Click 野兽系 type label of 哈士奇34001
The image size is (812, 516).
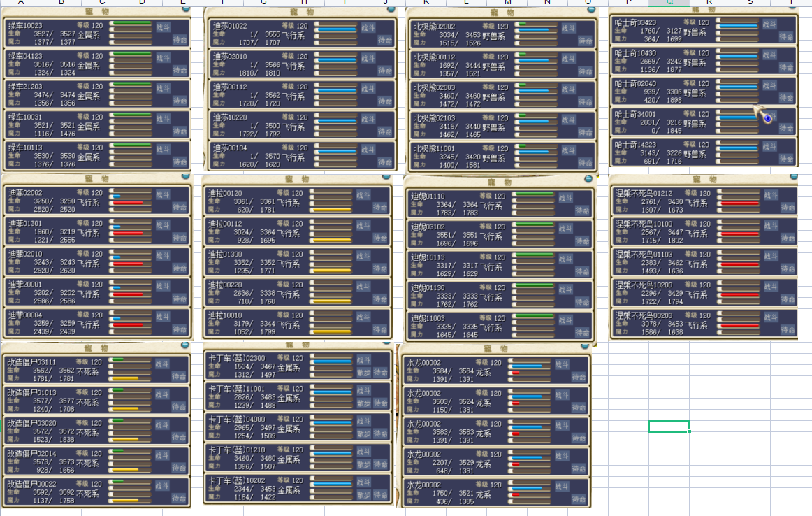click(695, 124)
